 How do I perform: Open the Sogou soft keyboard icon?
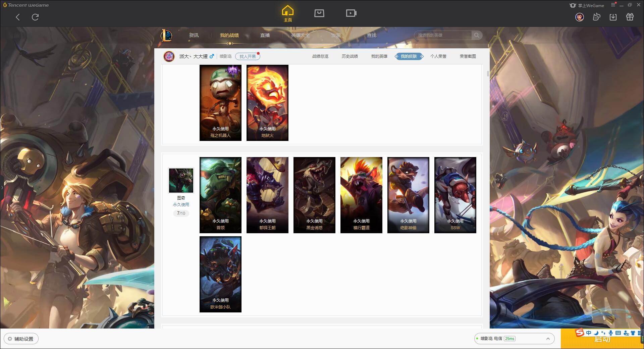tap(618, 333)
